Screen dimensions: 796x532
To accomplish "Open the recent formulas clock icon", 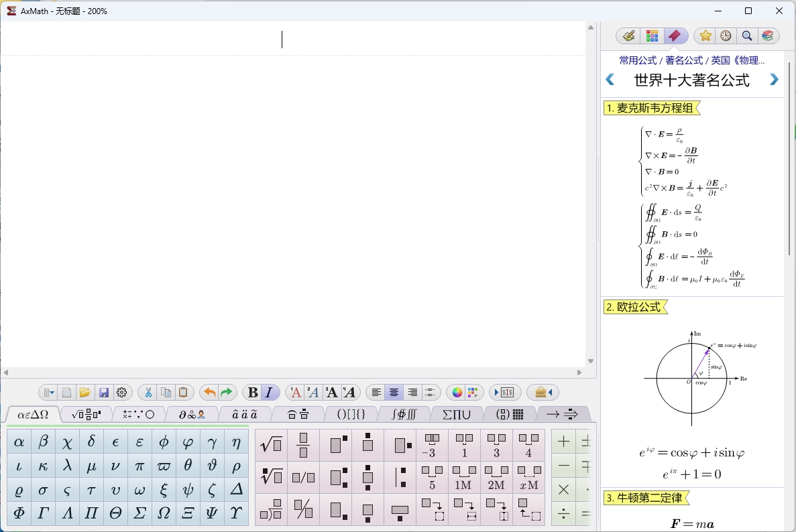I will pos(726,36).
